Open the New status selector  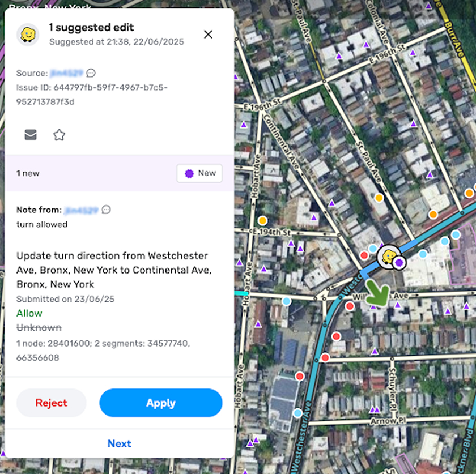[x=199, y=173]
